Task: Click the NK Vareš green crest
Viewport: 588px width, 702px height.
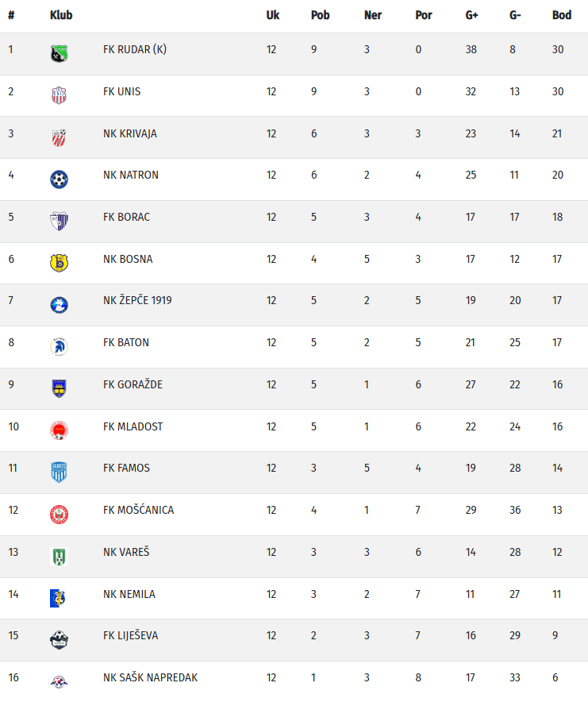Action: point(59,556)
